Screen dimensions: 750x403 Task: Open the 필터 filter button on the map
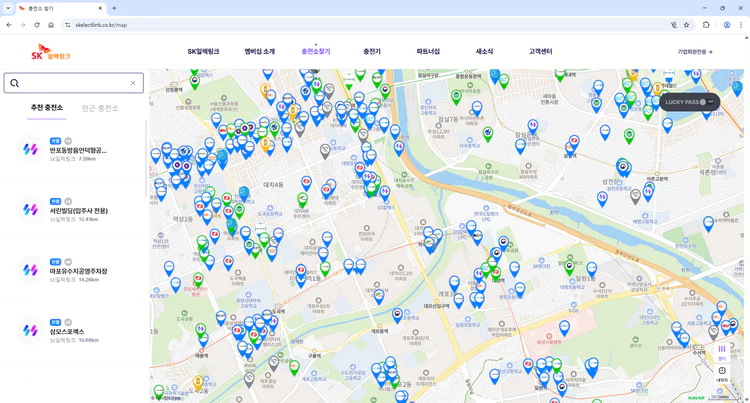click(722, 353)
